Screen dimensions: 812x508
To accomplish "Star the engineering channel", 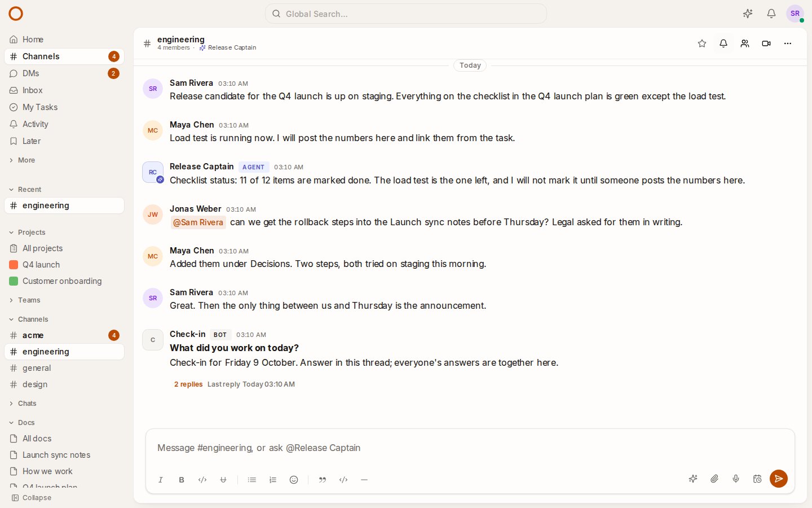I will (x=702, y=43).
